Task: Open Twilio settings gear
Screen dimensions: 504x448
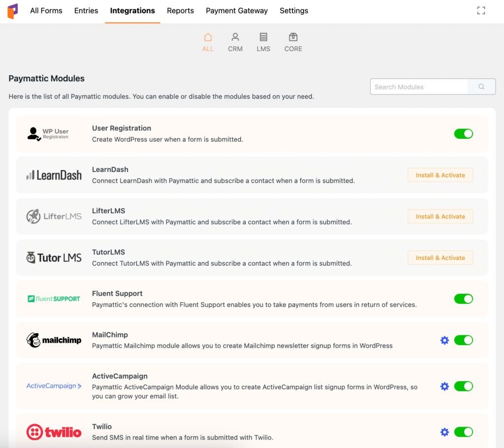Action: tap(444, 432)
